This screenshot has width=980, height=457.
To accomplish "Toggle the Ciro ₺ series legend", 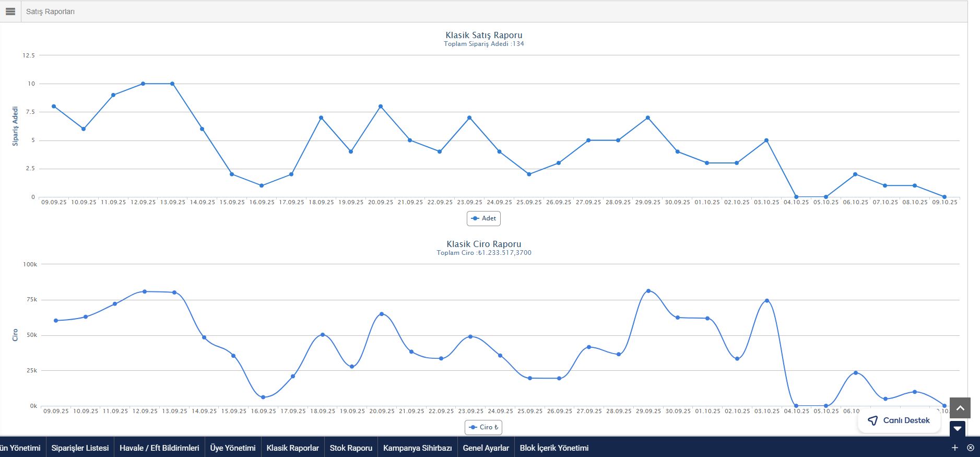I will pos(483,427).
